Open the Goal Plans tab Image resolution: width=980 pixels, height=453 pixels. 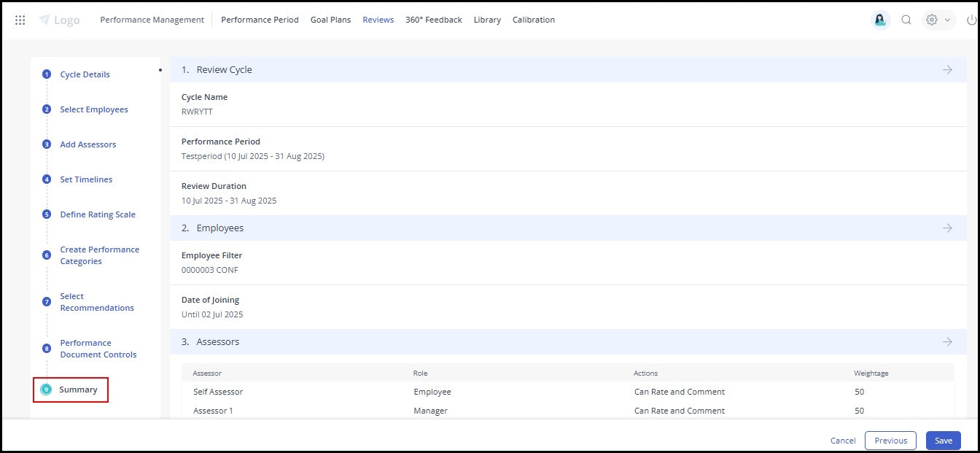tap(330, 20)
